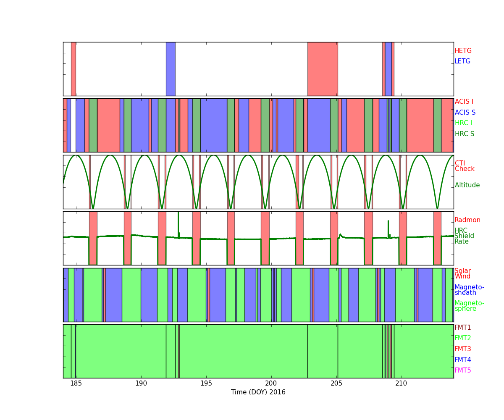Select the ACIS S legend label
The image size is (504, 420).
tap(465, 113)
